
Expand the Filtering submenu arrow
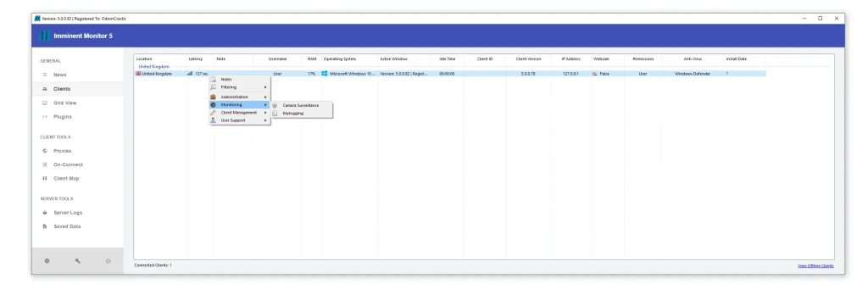click(265, 87)
